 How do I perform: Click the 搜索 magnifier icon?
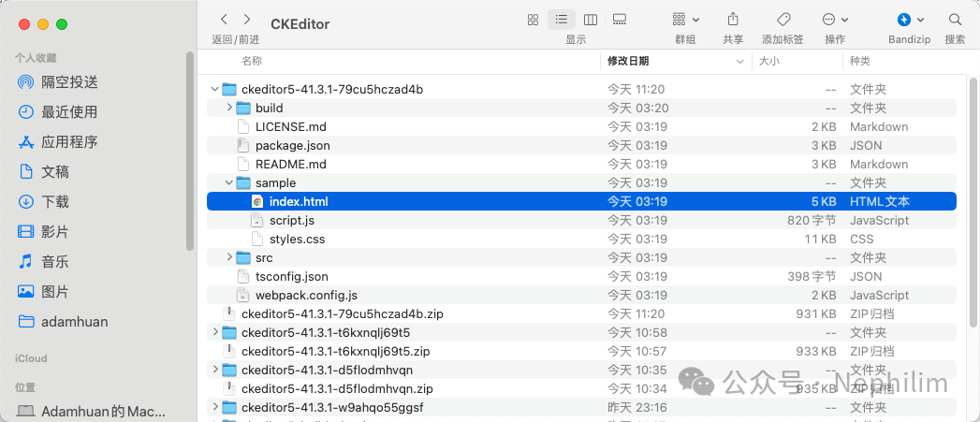[x=955, y=20]
